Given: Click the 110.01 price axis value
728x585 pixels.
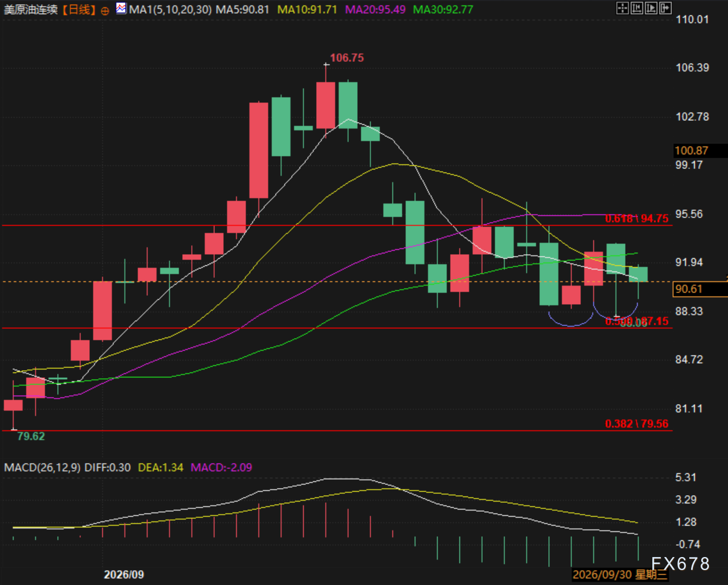Looking at the screenshot, I should pos(692,19).
